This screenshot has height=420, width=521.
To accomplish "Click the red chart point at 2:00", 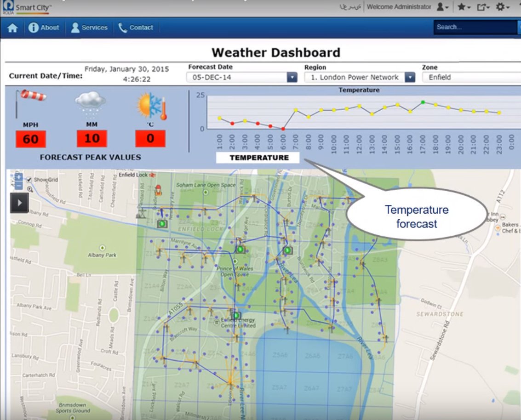I will [x=232, y=124].
